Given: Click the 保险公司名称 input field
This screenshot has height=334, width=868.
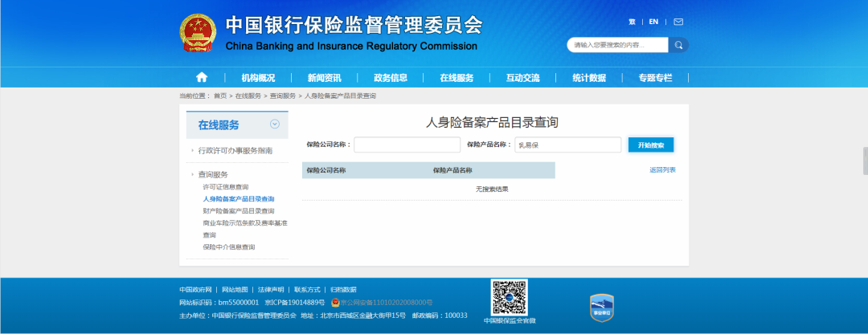Looking at the screenshot, I should pyautogui.click(x=407, y=145).
